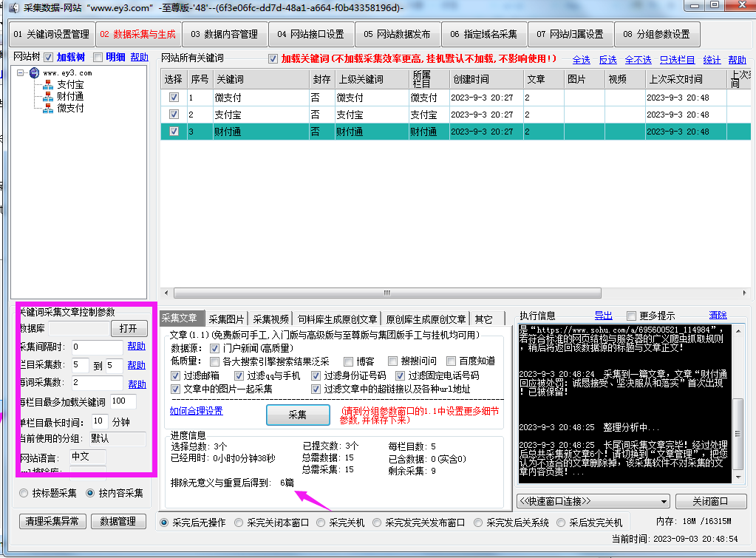This screenshot has width=756, height=558.
Task: Click the 导出 link in 执行信息
Action: pos(604,316)
